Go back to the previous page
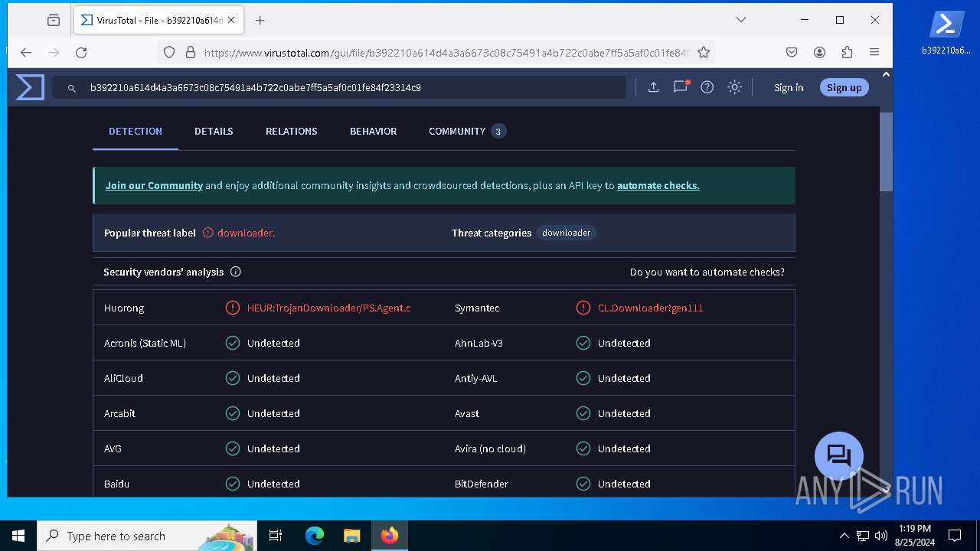Screen dimensions: 980x551 [26, 53]
